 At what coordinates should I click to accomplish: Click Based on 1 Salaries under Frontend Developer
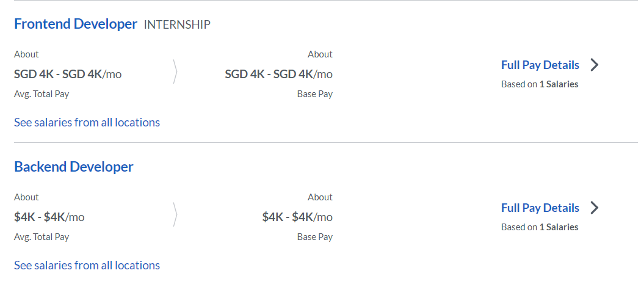coord(540,84)
